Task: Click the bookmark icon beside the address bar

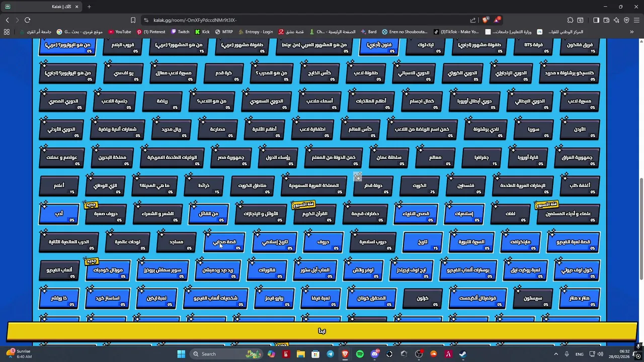Action: (x=133, y=20)
